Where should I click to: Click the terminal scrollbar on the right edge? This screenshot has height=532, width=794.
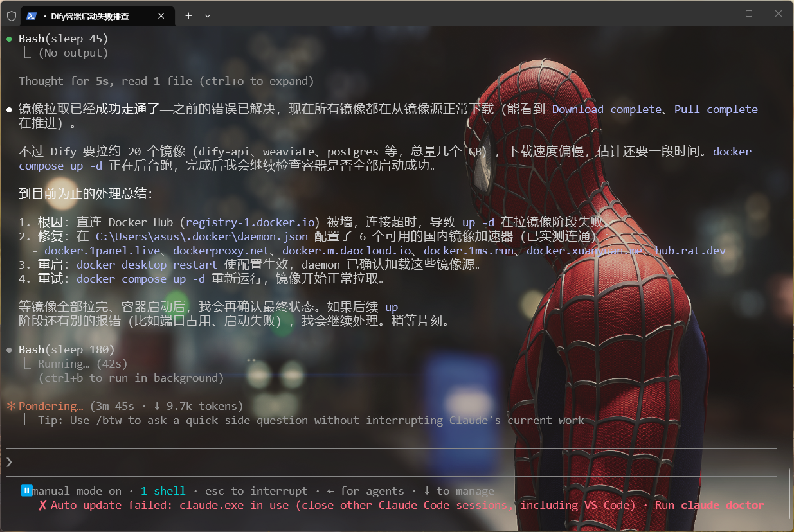tap(789, 492)
